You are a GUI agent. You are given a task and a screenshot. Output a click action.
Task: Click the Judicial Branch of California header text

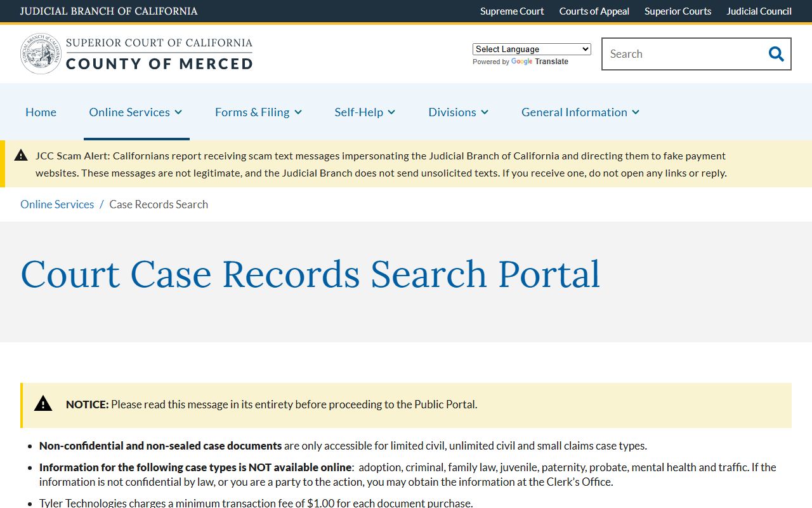point(108,11)
